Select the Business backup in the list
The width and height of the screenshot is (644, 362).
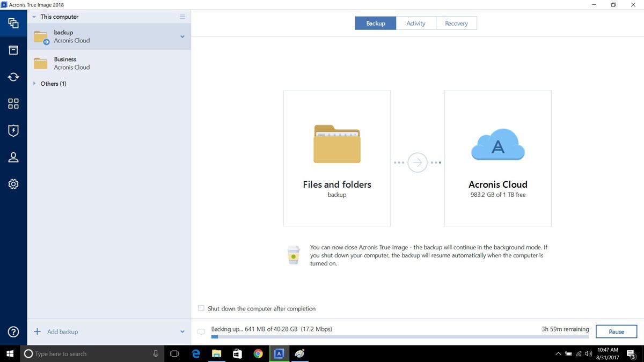tap(109, 63)
